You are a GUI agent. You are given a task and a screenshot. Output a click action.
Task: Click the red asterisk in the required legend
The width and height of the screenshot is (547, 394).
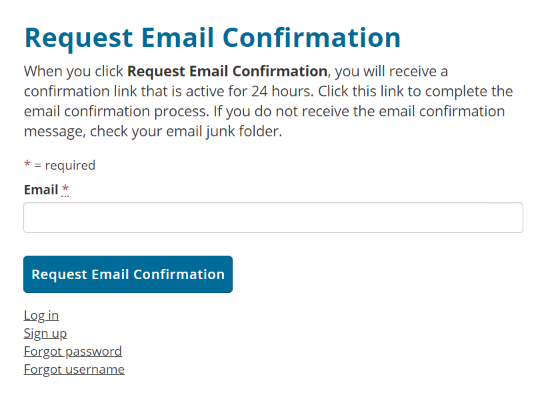[x=27, y=164]
